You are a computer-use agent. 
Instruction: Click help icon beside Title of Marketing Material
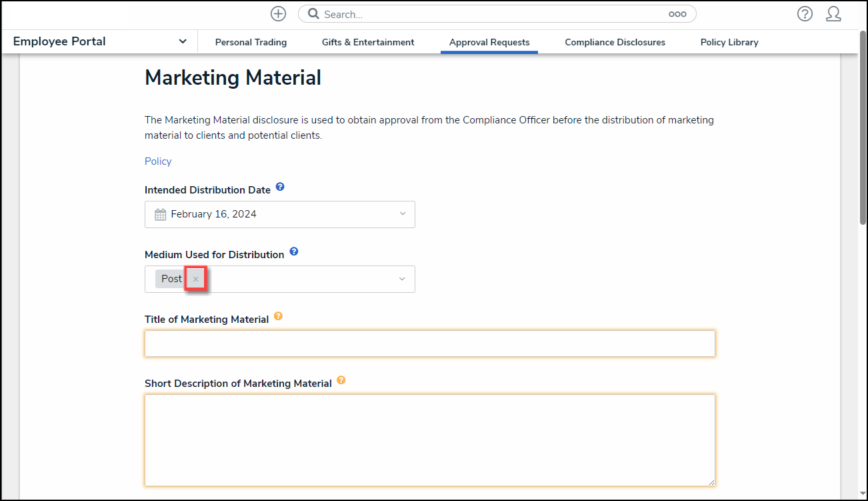tap(279, 316)
